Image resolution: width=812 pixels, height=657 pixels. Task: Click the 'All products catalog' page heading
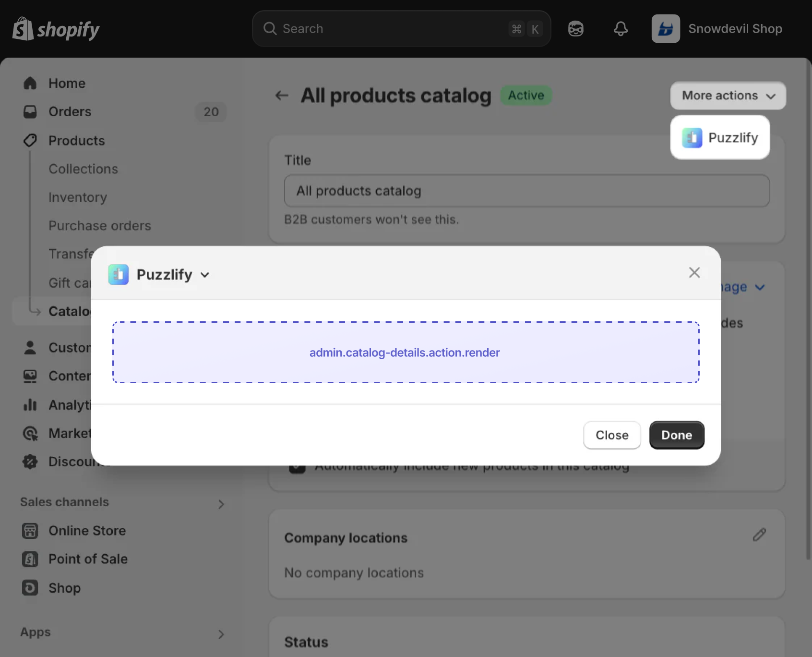coord(396,96)
